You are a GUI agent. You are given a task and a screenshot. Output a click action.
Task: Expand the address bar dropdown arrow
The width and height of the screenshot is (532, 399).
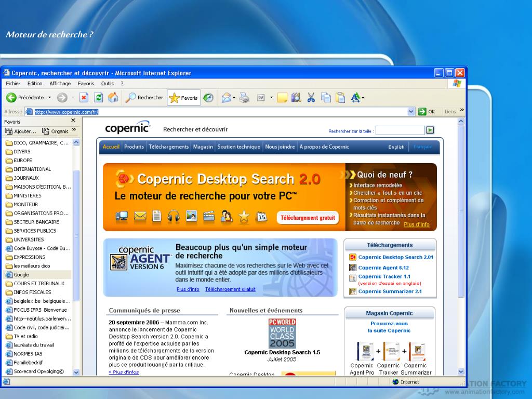click(411, 112)
